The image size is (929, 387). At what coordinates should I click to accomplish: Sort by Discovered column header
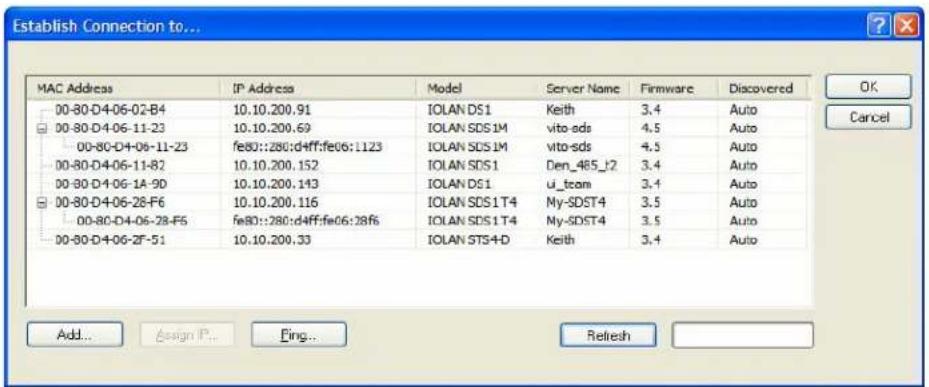[763, 88]
